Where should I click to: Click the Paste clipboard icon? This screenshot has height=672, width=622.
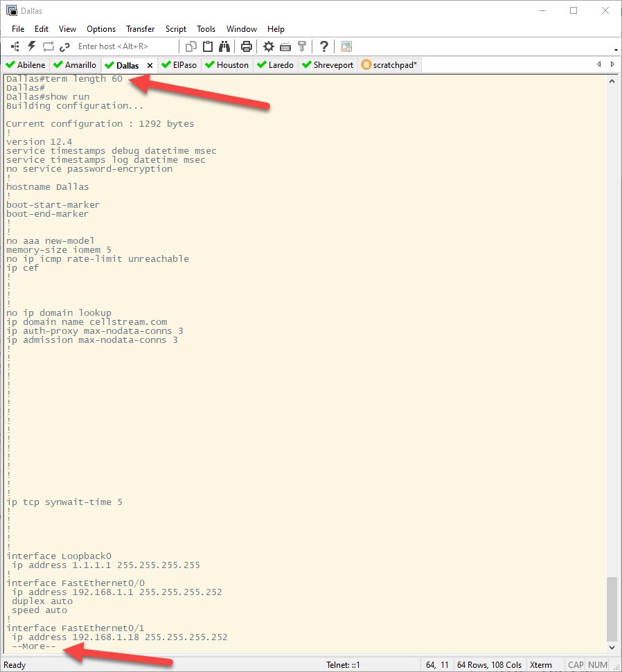208,46
